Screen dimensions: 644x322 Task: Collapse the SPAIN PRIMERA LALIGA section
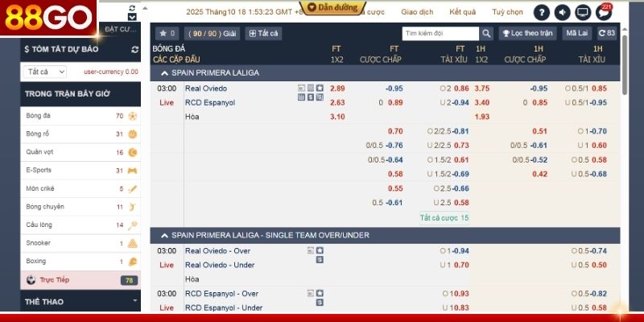(164, 73)
